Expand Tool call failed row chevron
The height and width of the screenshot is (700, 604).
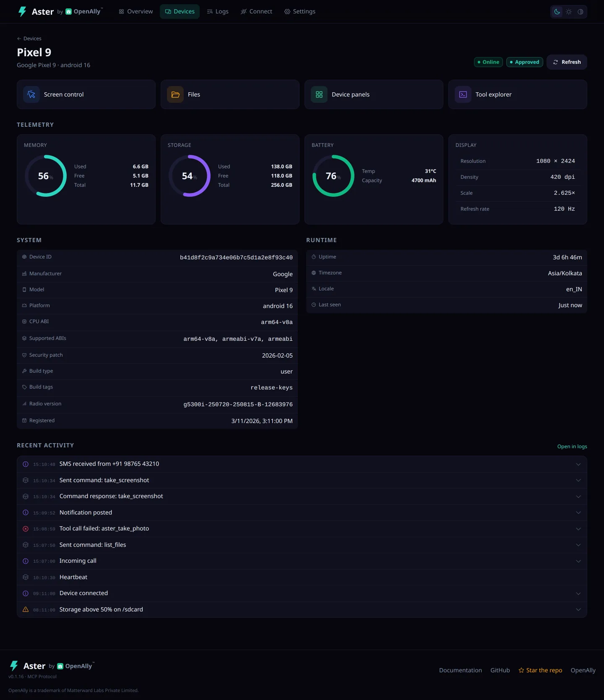coord(578,529)
